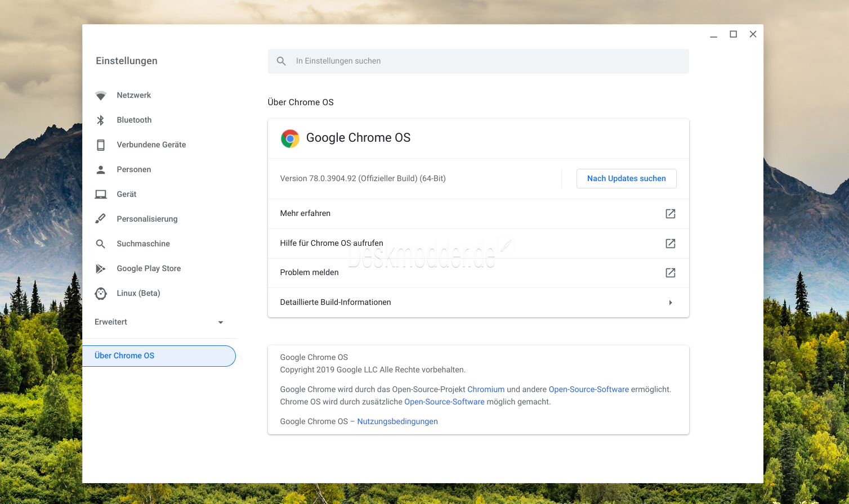The image size is (849, 504).
Task: Open external link icon for Hilfe für Chrome OS
Action: 671,244
